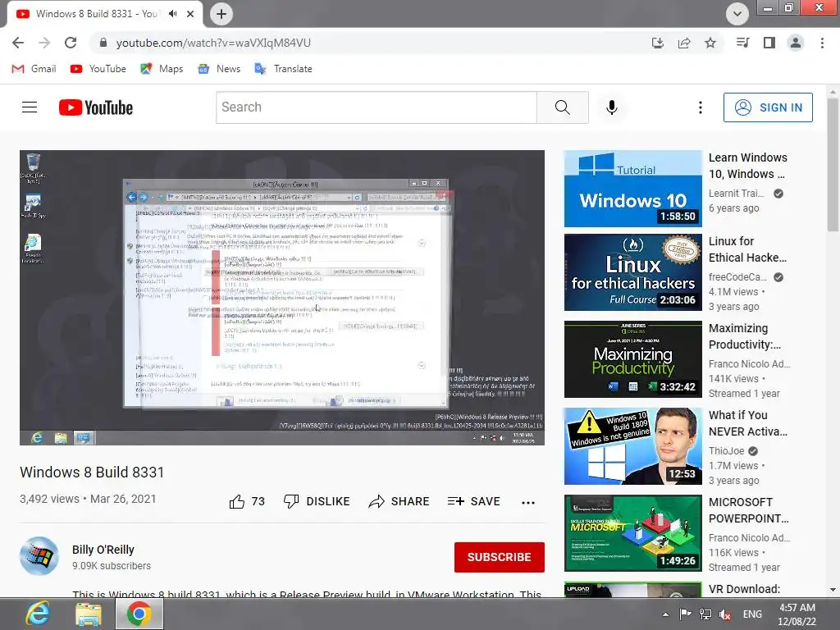Open File Explorer from the taskbar
840x630 pixels.
tap(89, 614)
